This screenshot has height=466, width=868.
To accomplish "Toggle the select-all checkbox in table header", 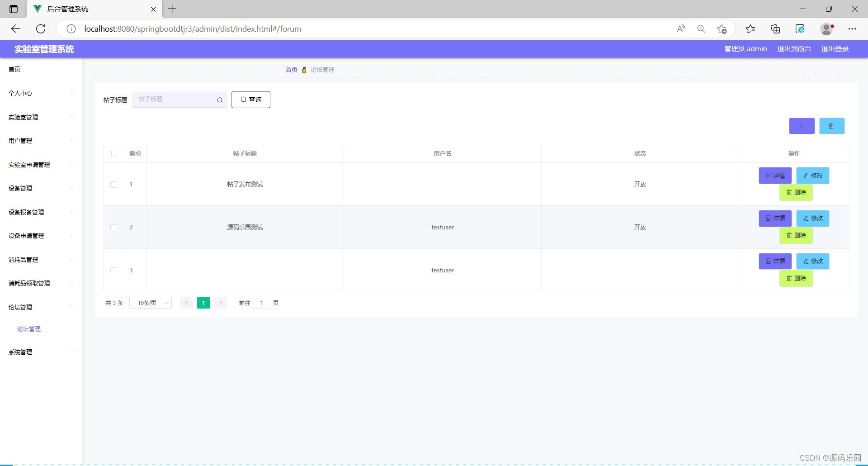I will [x=114, y=154].
